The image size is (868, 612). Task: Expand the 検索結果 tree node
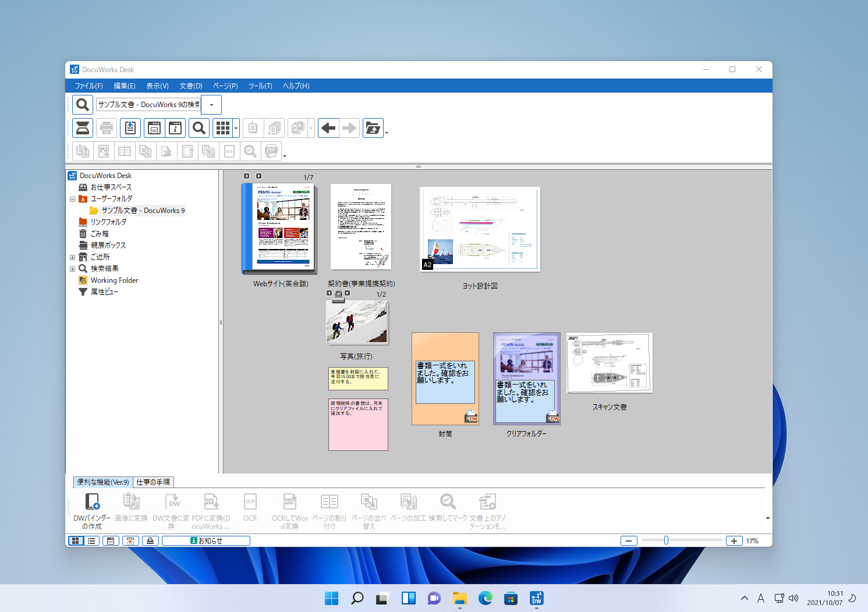(72, 269)
